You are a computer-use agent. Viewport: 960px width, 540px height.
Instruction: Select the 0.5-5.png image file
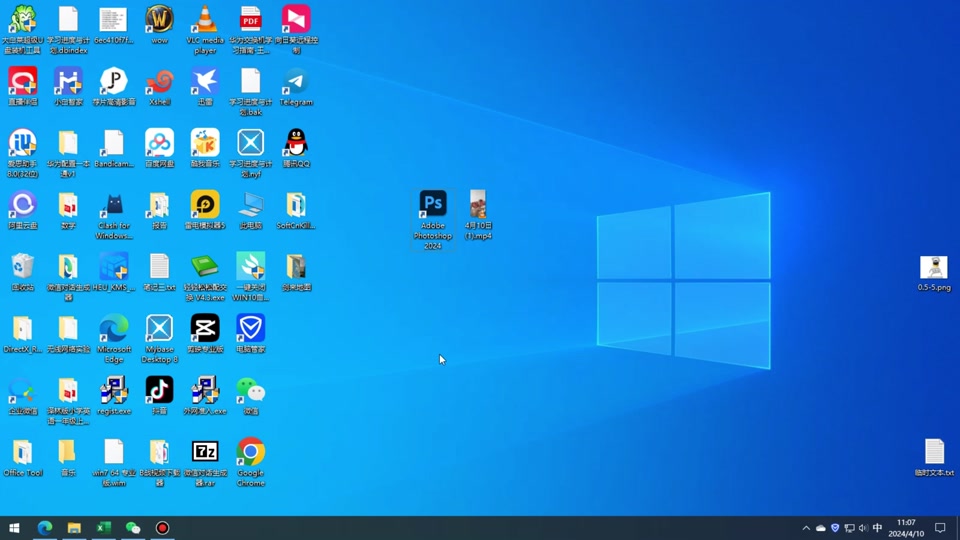coord(934,273)
